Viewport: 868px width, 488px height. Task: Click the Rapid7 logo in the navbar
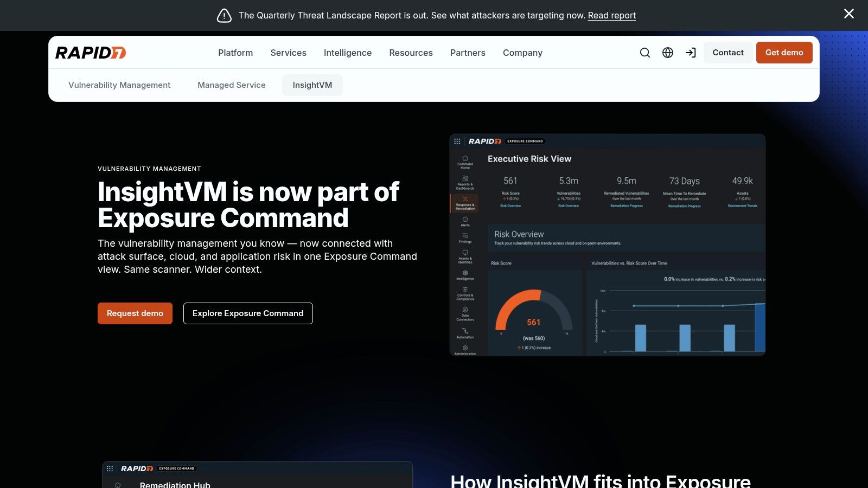pos(91,53)
